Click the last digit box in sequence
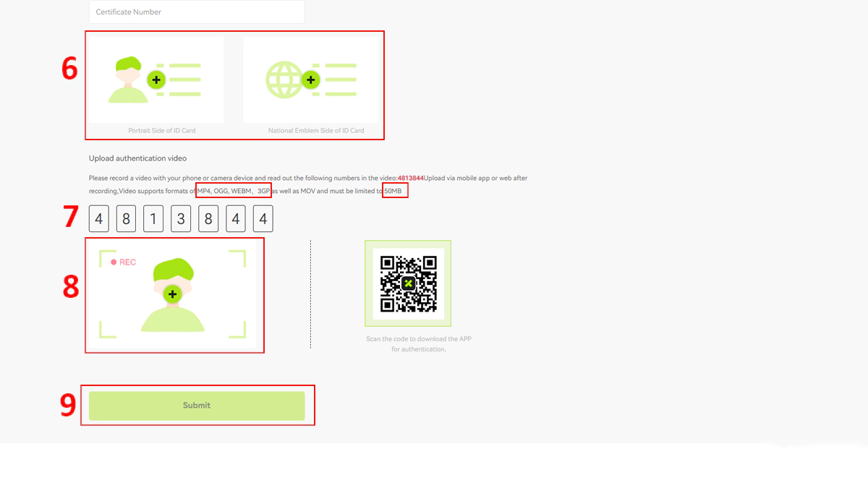Image resolution: width=868 pixels, height=488 pixels. (x=263, y=219)
